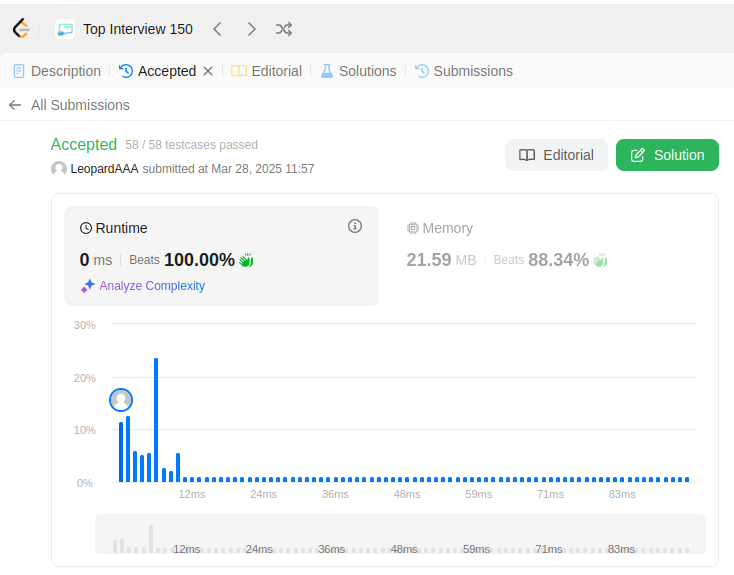This screenshot has height=575, width=734.
Task: Go back to All Submissions
Action: pyautogui.click(x=69, y=105)
